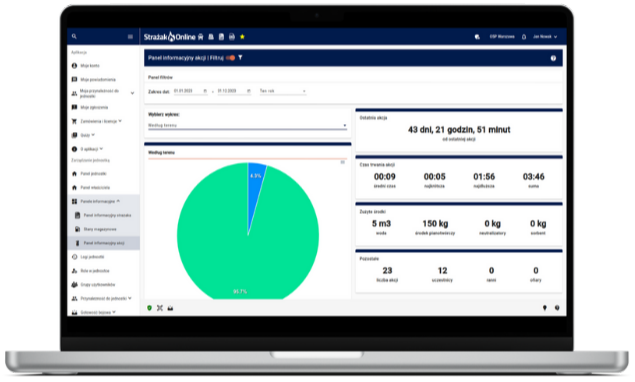Open the chart options menu icon

(343, 162)
